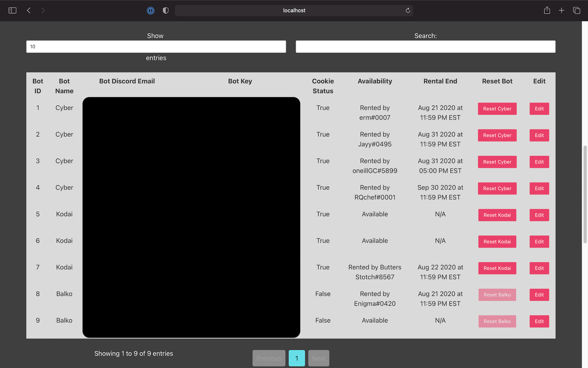Open the 1Password extension

coord(150,10)
